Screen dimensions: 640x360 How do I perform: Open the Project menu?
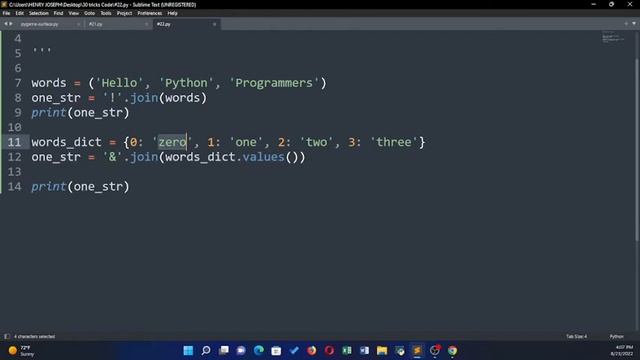coord(124,13)
